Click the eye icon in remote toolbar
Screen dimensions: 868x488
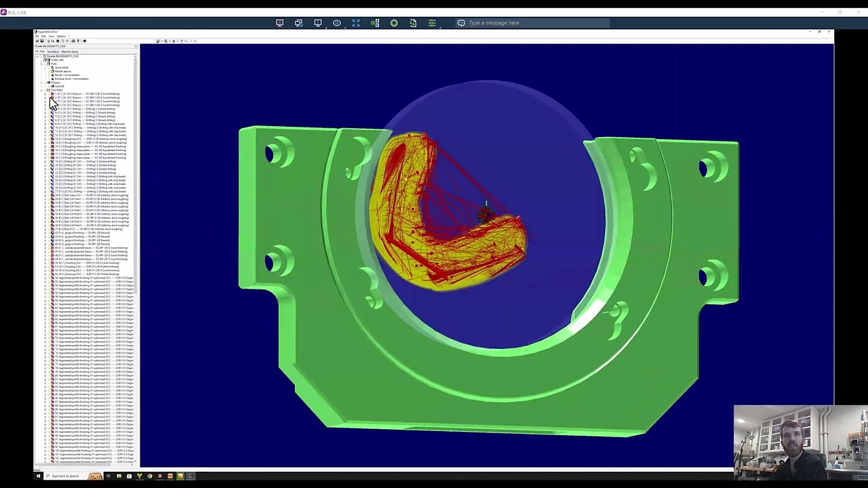(x=337, y=23)
